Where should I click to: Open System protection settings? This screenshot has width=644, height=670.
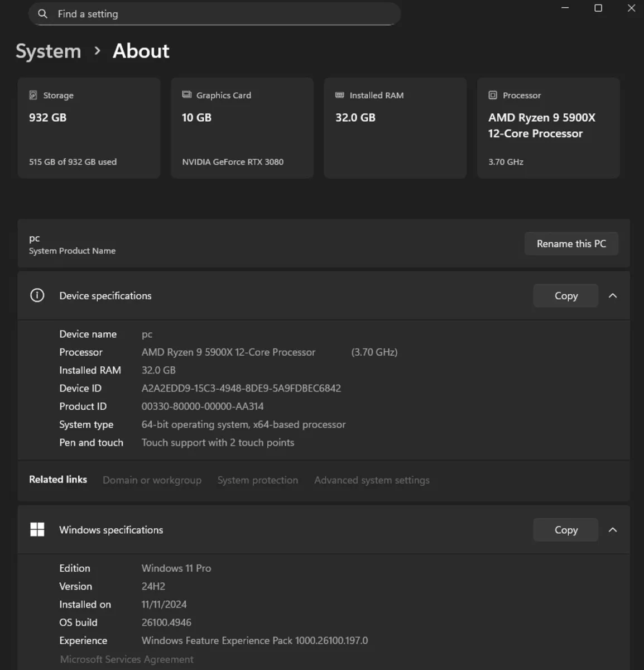[257, 480]
